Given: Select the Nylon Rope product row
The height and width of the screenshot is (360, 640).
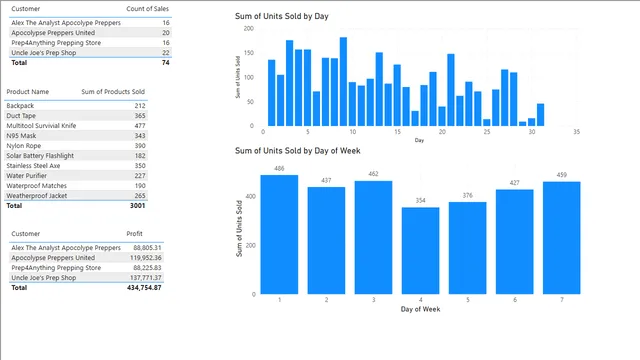Looking at the screenshot, I should coord(76,146).
